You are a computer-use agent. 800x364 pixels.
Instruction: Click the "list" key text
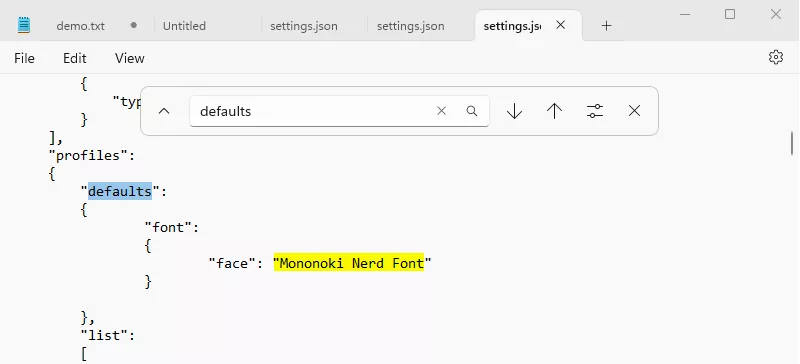(104, 335)
